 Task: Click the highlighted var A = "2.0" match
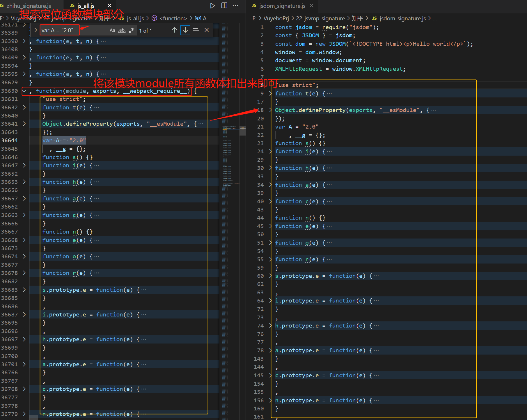64,140
